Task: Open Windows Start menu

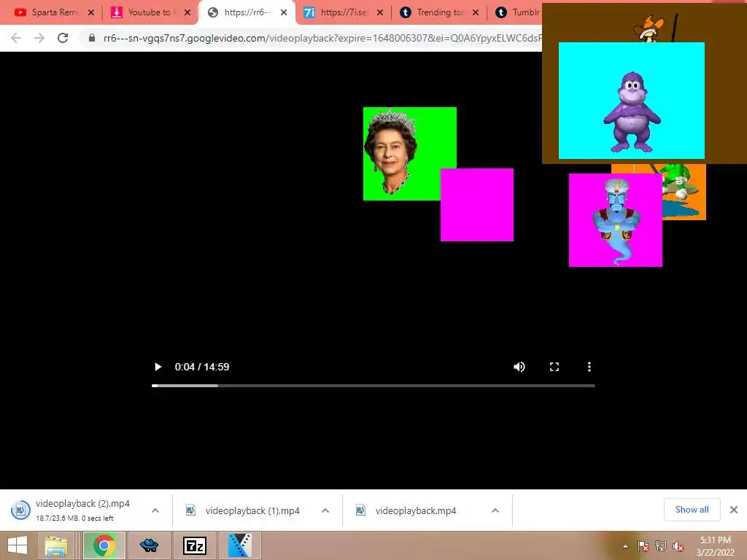Action: [18, 545]
